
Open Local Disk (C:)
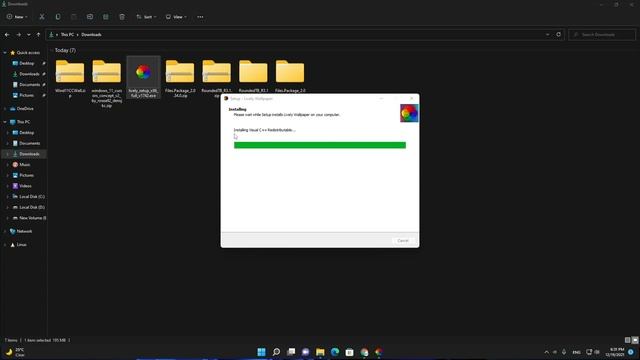[x=32, y=196]
